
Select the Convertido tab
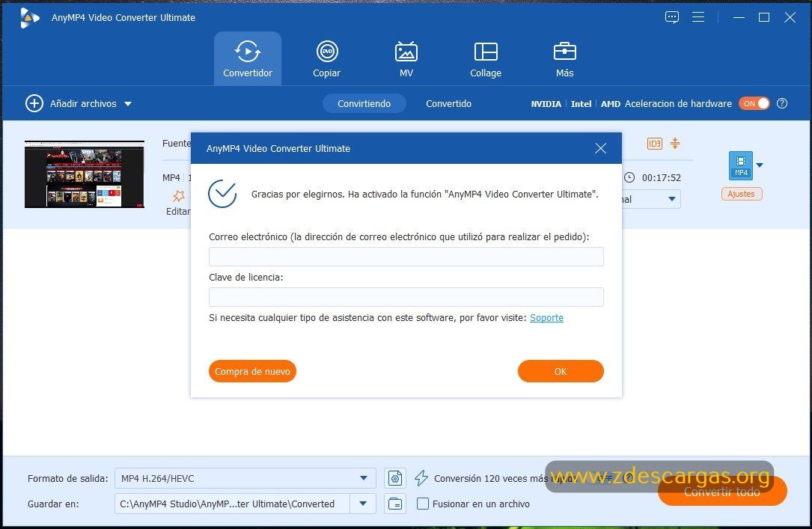point(448,103)
